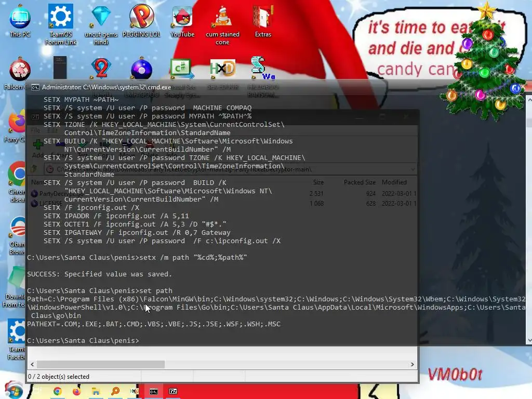The width and height of the screenshot is (532, 399).
Task: Click the 7-Zip status '0 / 2 object(s) selected'
Action: 59,377
